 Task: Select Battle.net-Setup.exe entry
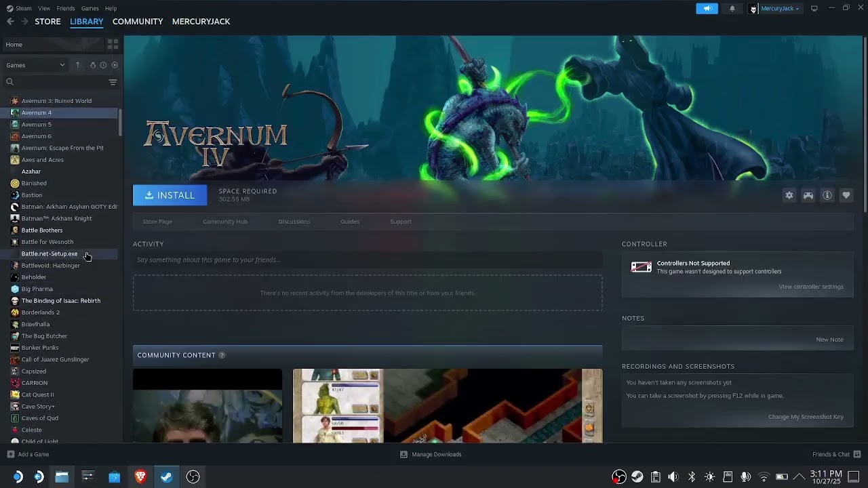pyautogui.click(x=50, y=253)
